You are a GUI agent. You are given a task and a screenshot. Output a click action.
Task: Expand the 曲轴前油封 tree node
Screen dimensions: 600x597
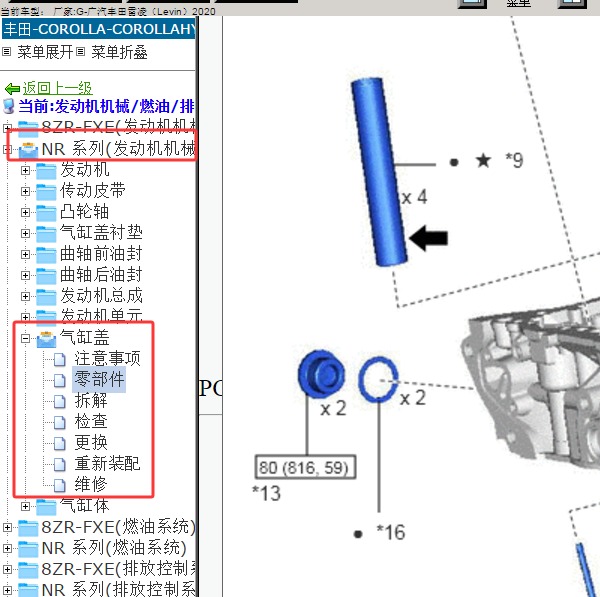[25, 254]
